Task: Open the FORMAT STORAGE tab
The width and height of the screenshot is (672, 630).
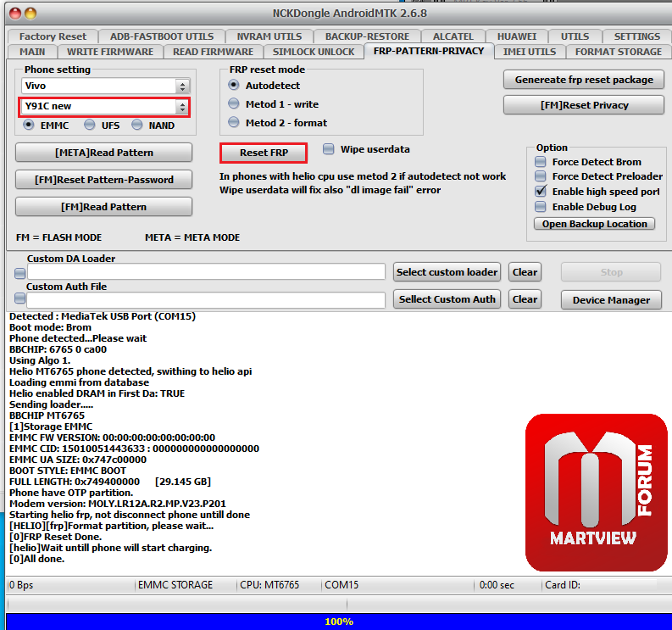Action: [x=619, y=52]
